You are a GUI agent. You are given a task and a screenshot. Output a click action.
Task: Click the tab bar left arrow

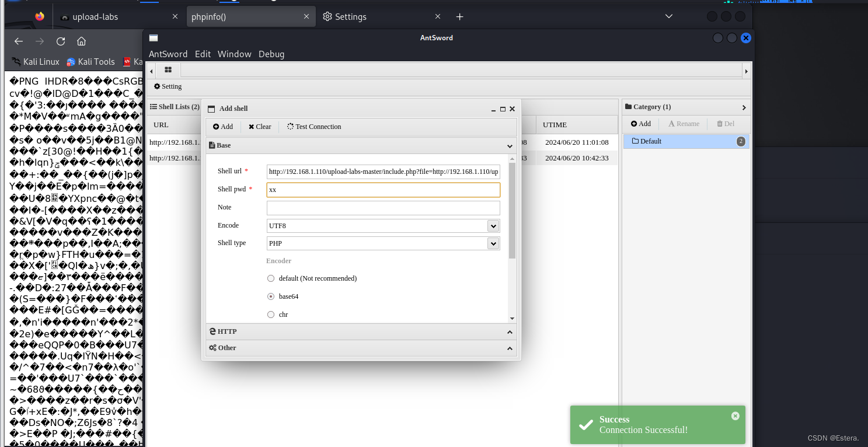[152, 71]
